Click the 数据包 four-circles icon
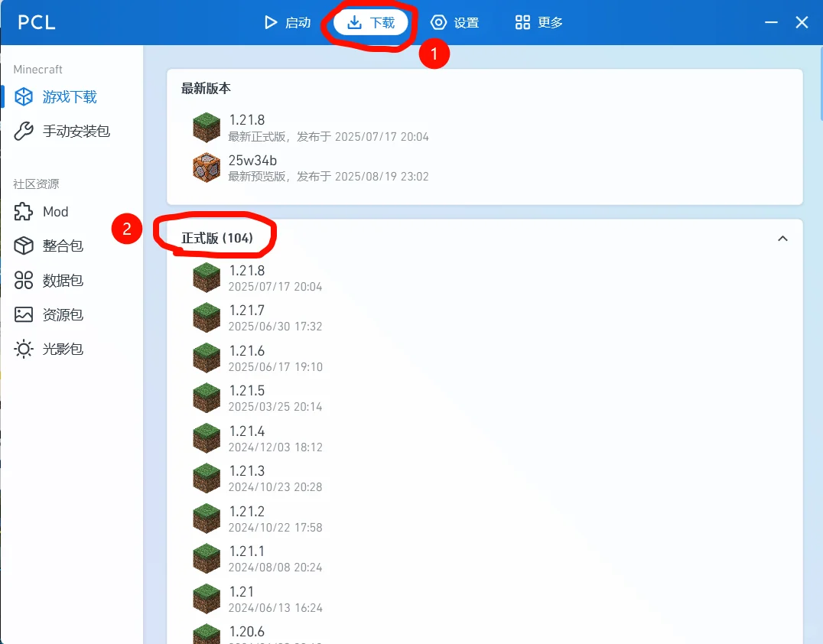 24,280
